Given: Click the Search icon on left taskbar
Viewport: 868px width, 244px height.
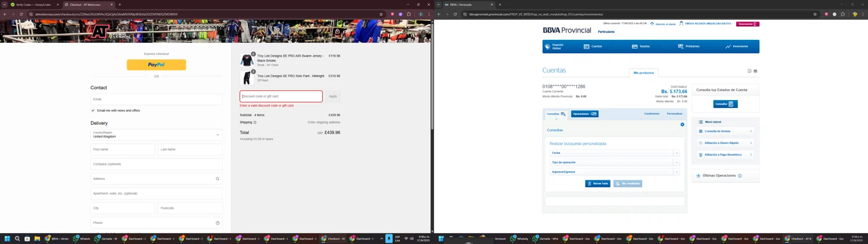Looking at the screenshot, I should pos(17,238).
